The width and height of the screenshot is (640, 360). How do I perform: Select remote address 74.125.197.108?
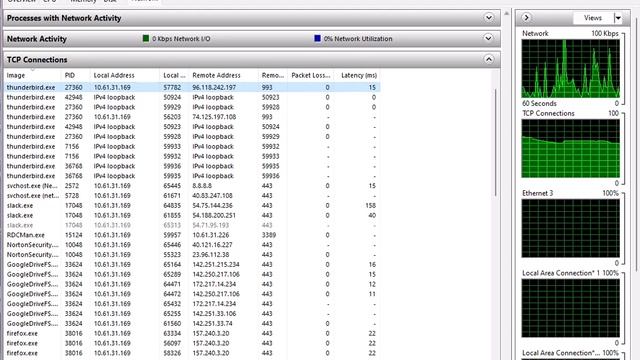tap(214, 117)
